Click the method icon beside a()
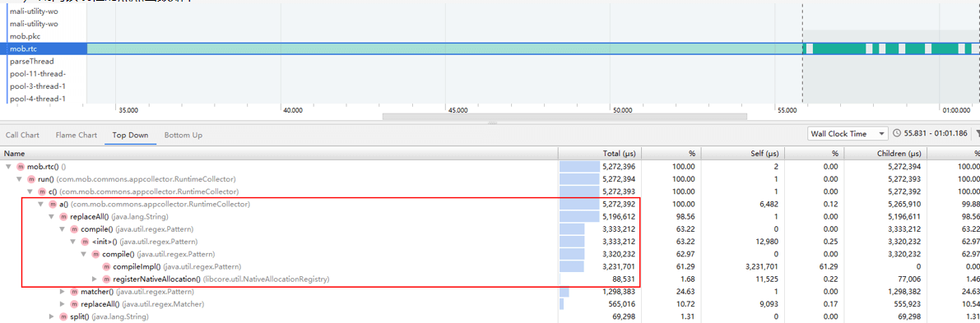This screenshot has height=323, width=980. point(53,205)
